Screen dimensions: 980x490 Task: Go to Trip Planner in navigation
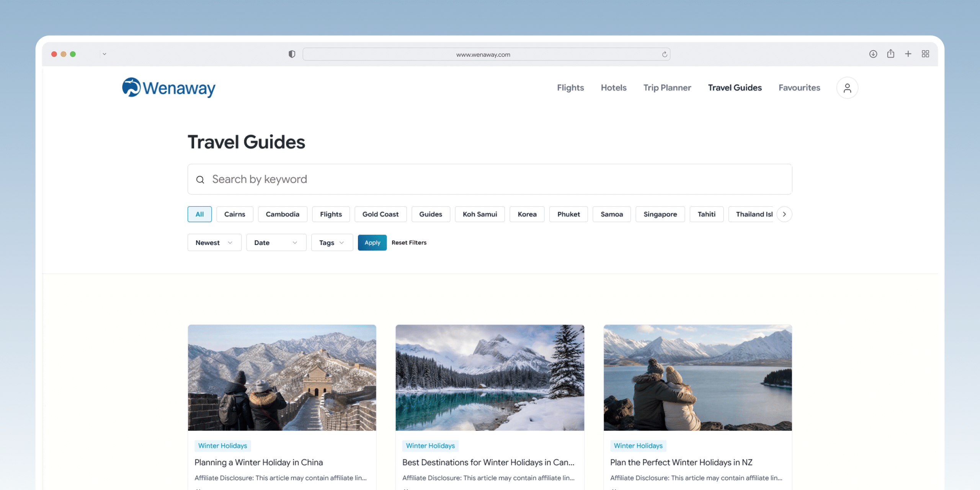667,88
